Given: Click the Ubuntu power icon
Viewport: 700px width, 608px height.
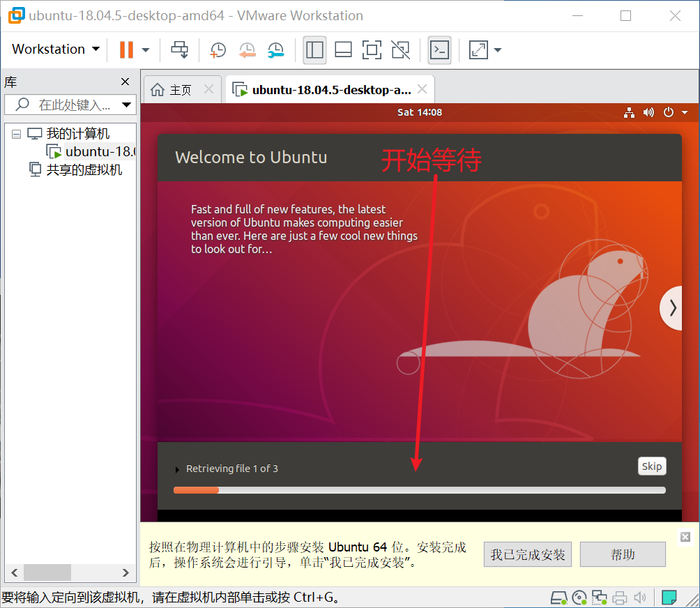Looking at the screenshot, I should [669, 112].
